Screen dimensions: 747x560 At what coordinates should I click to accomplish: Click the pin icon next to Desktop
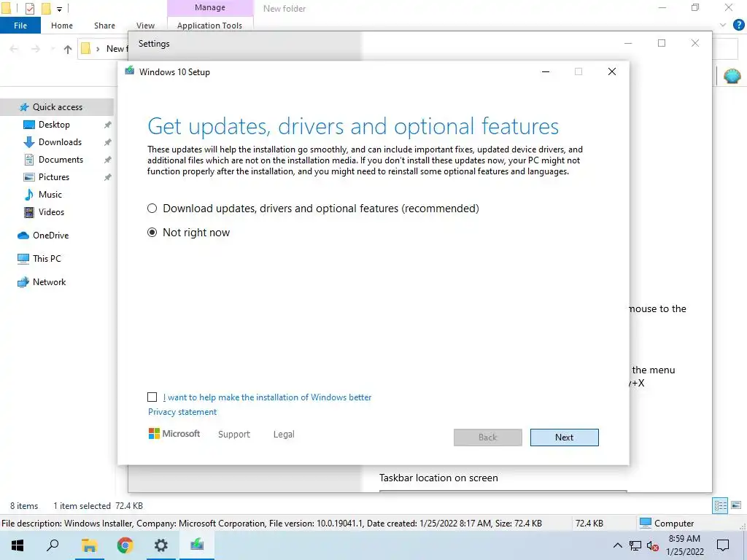coord(108,125)
